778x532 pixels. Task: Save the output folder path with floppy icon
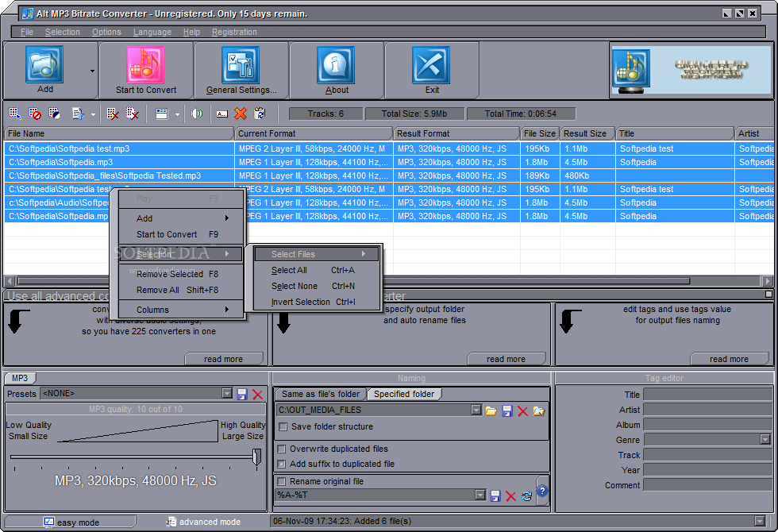pyautogui.click(x=507, y=411)
